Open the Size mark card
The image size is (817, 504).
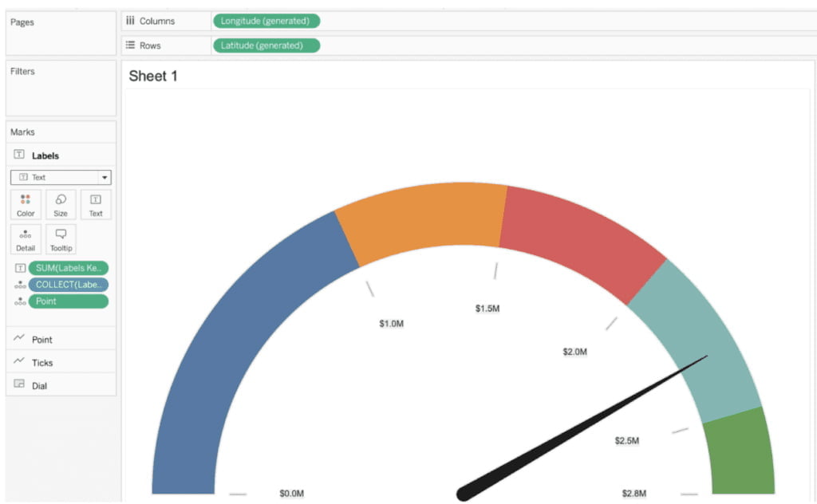tap(61, 204)
